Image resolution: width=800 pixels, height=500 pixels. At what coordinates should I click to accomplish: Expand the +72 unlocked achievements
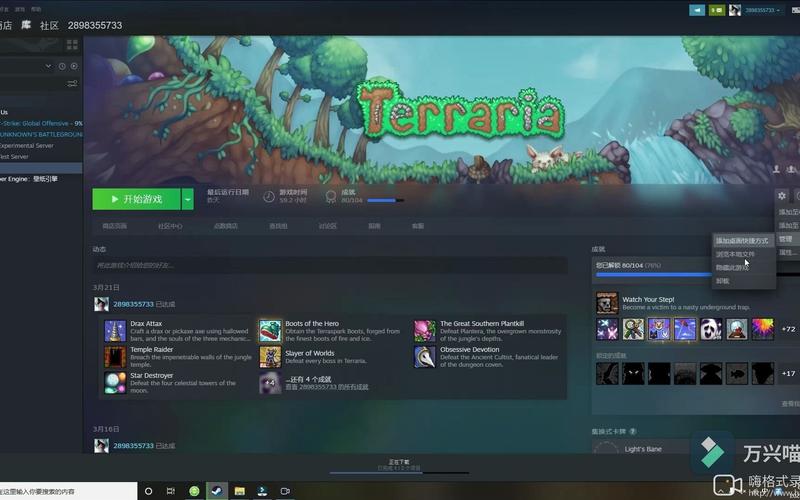tap(788, 329)
